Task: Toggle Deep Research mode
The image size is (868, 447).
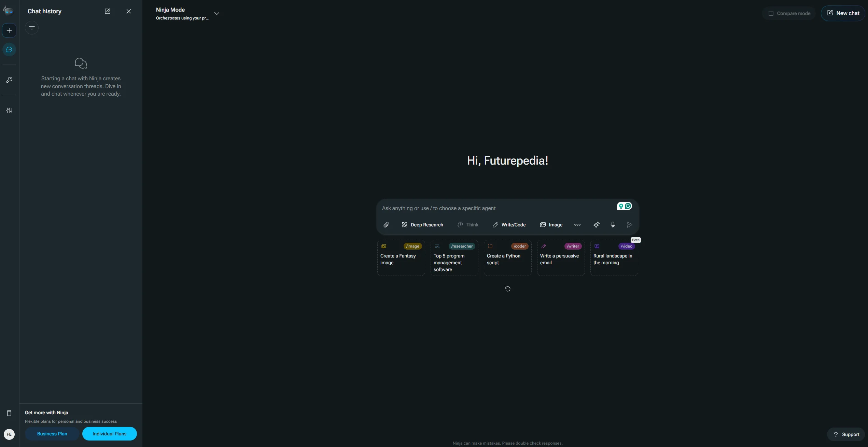Action: coord(422,225)
